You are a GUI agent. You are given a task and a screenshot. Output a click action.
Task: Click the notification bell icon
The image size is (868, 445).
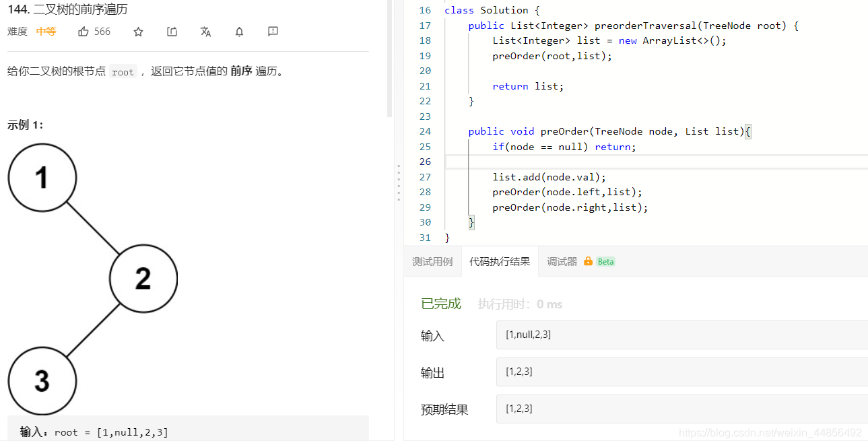point(239,32)
